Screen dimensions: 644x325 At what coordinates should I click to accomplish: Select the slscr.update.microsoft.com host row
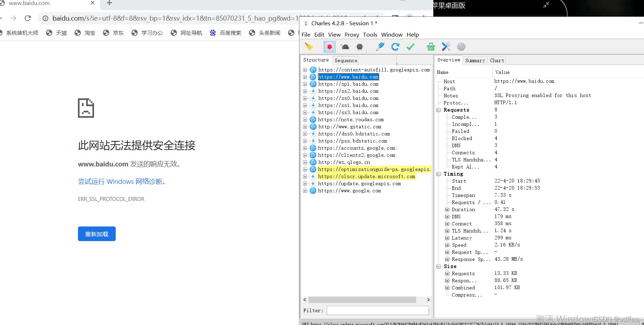(x=367, y=176)
